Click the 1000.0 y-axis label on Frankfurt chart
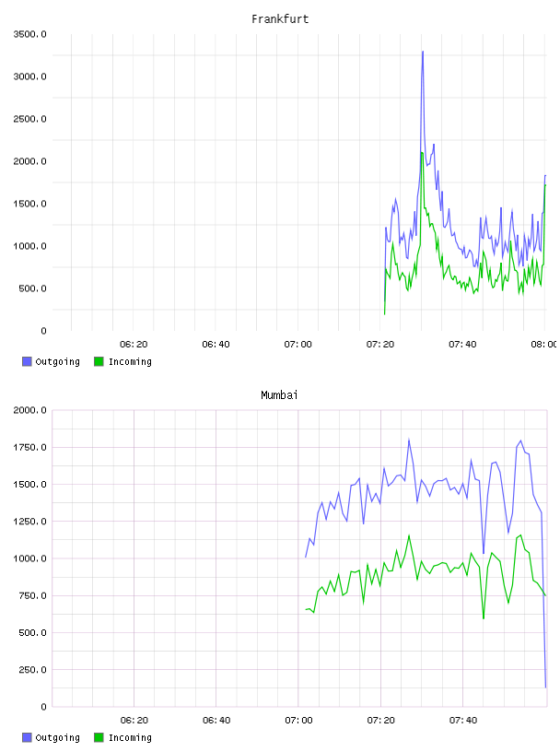This screenshot has width=560, height=752. [29, 246]
